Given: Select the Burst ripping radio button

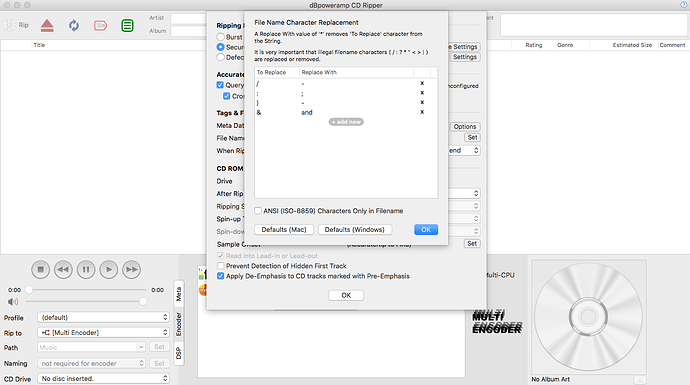Looking at the screenshot, I should coord(220,37).
